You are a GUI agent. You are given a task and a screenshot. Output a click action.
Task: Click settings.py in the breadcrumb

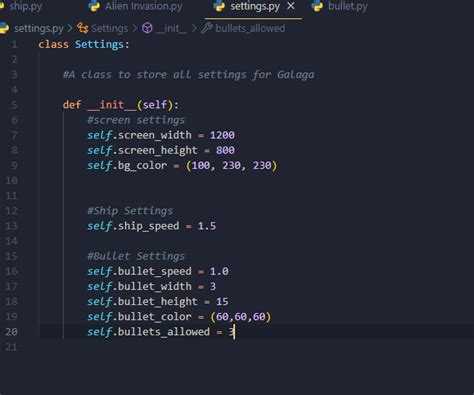[x=39, y=29]
